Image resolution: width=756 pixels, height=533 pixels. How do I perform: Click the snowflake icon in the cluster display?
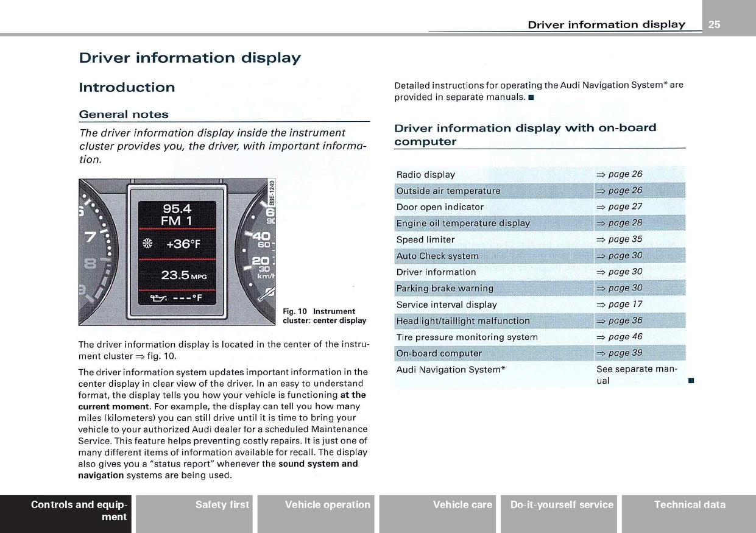pos(147,244)
